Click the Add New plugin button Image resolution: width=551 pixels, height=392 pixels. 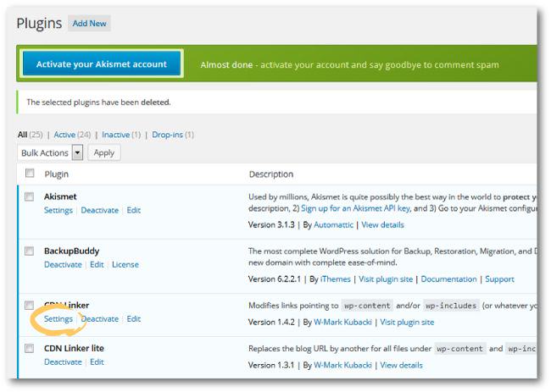[x=89, y=24]
